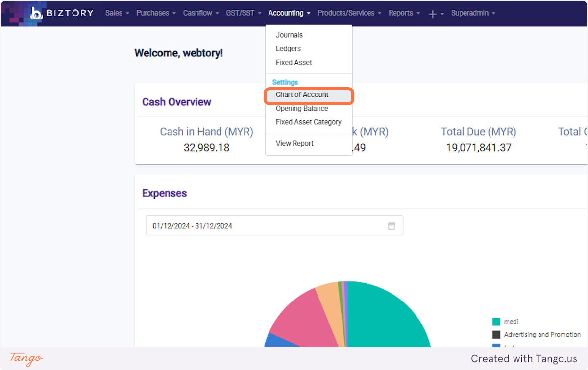Collapse the Accounting dropdown menu

(x=289, y=13)
